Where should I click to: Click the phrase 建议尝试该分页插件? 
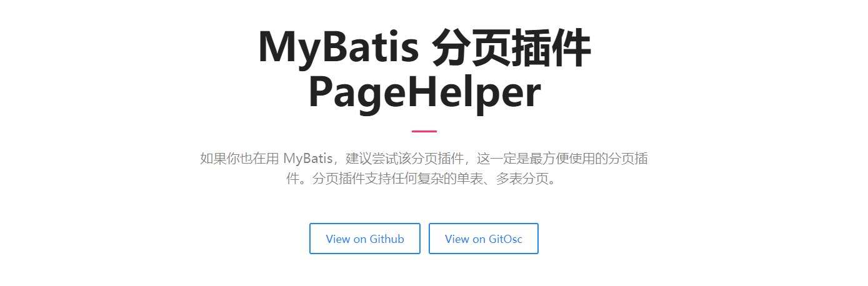407,158
